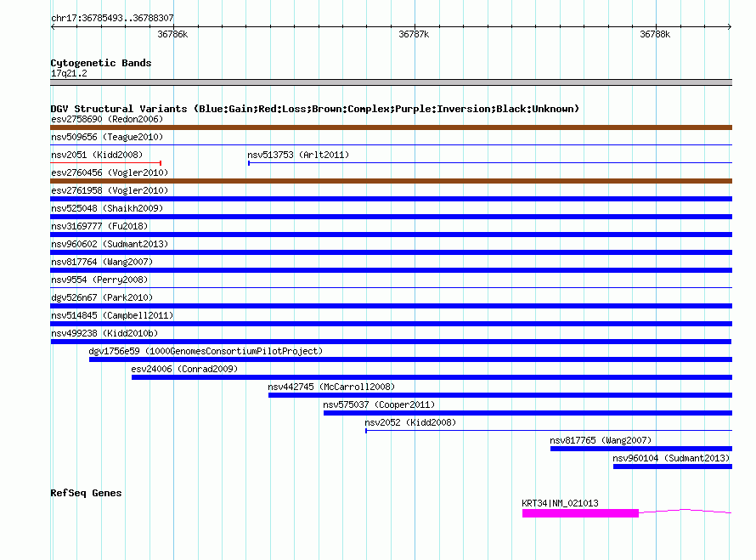This screenshot has width=756, height=560.
Task: Click the chr17:36785493..36788307 region label
Action: 112,18
